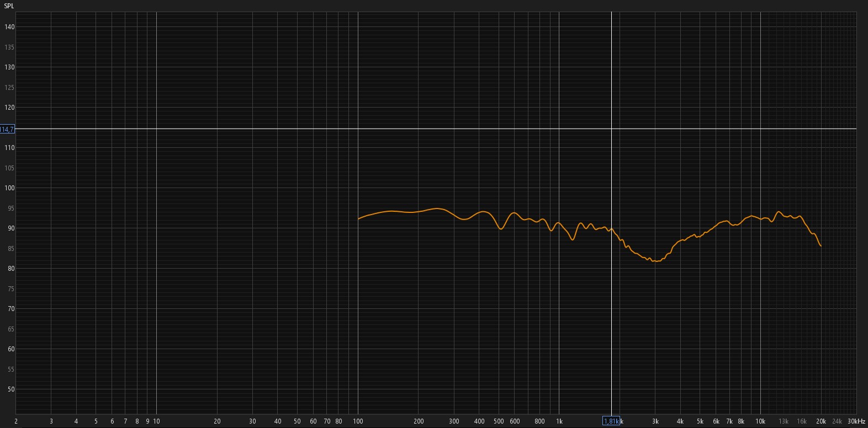This screenshot has height=428, width=868.
Task: Click the 110 label on the SPL axis
Action: pos(10,148)
